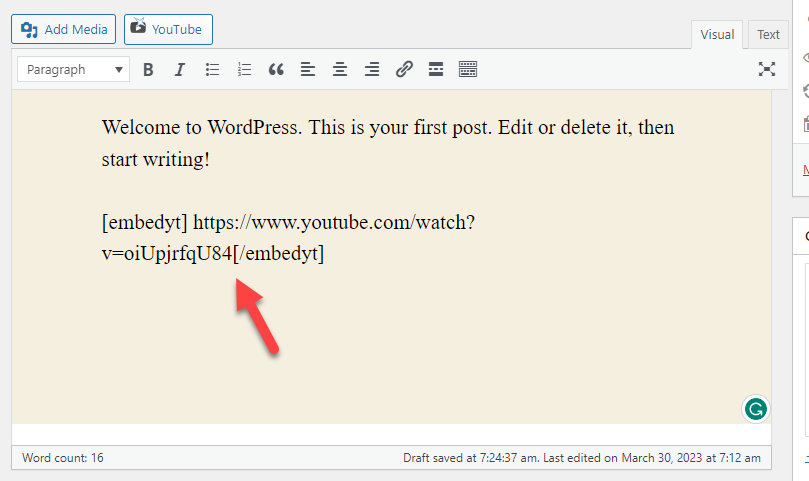Click the Draft saved status message

pyautogui.click(x=581, y=458)
